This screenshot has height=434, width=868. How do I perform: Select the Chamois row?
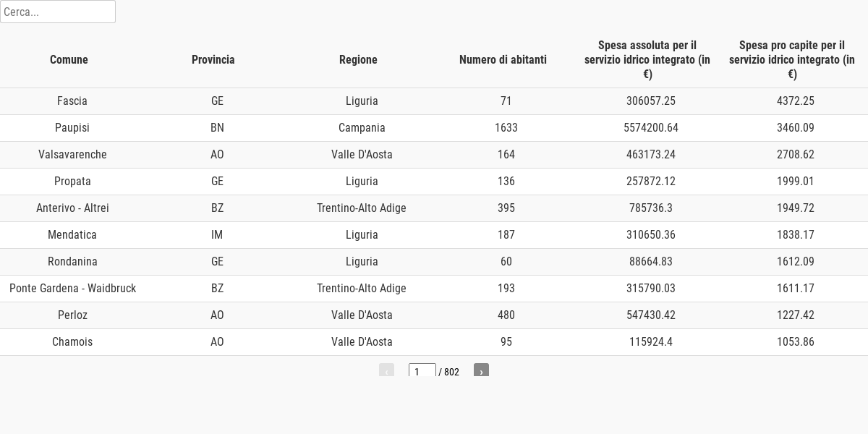point(434,342)
